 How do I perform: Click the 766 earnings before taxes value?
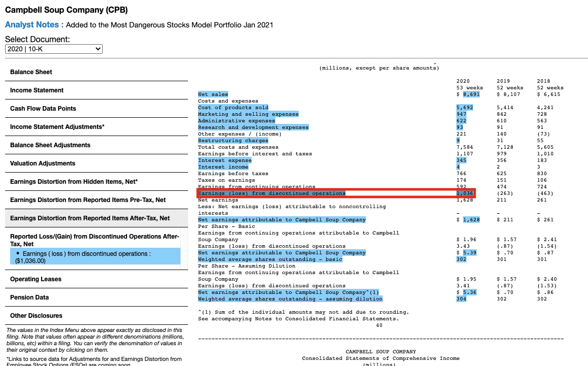pyautogui.click(x=461, y=174)
